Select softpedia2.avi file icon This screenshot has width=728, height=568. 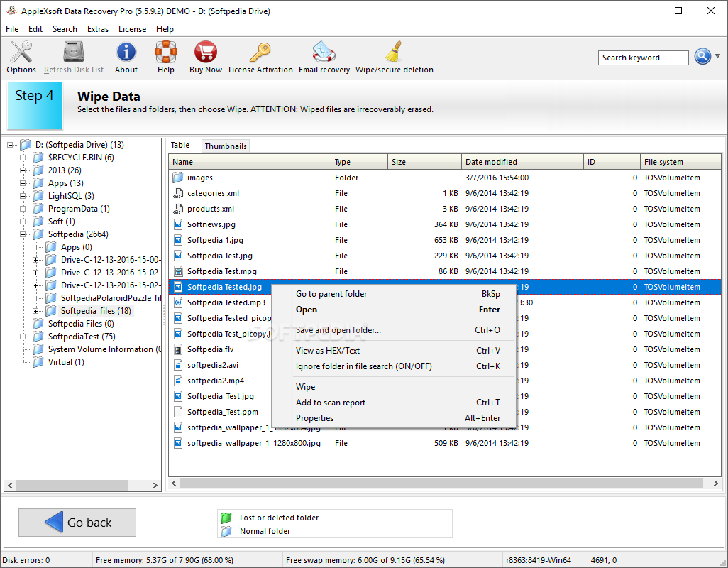pos(178,365)
